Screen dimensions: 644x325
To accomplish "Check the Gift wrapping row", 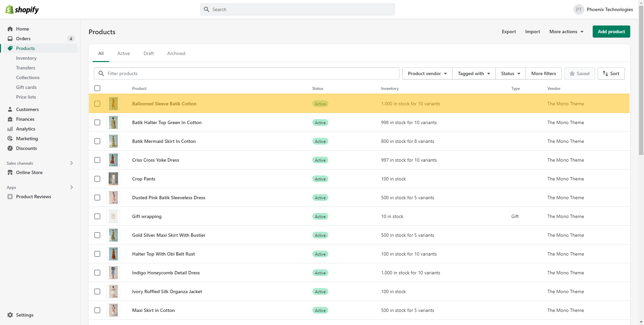I will tap(97, 216).
